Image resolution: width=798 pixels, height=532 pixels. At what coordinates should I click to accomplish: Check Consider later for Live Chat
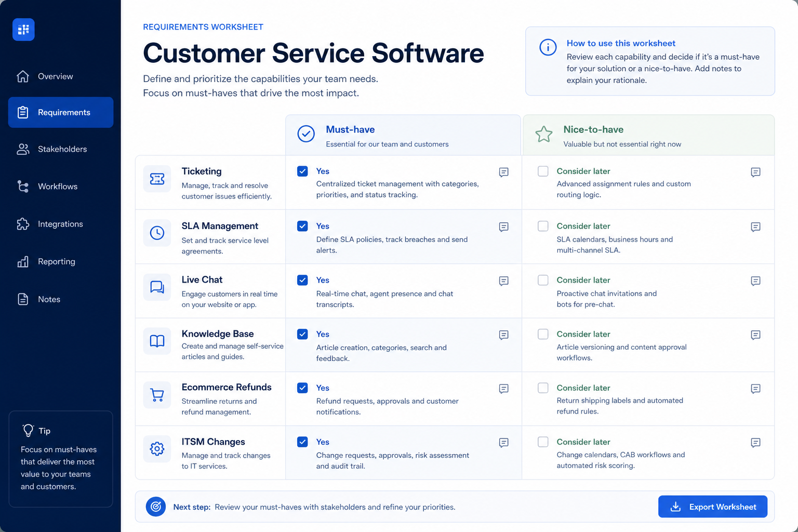pos(543,280)
